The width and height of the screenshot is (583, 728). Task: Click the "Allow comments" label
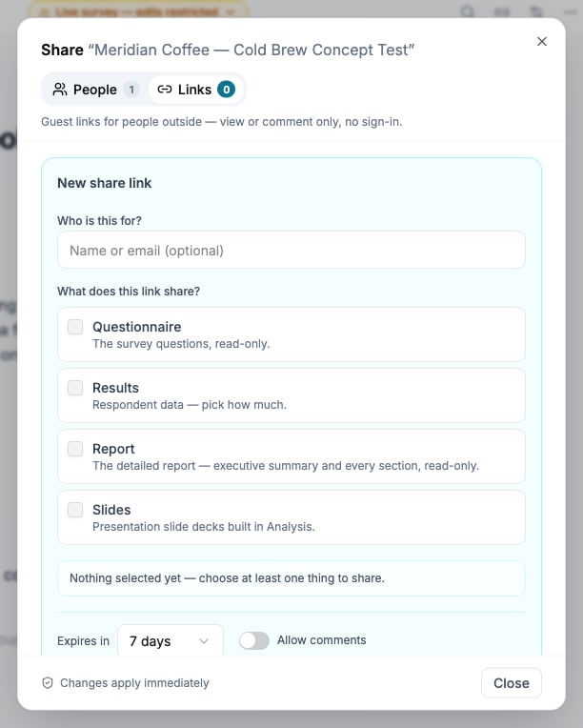322,640
